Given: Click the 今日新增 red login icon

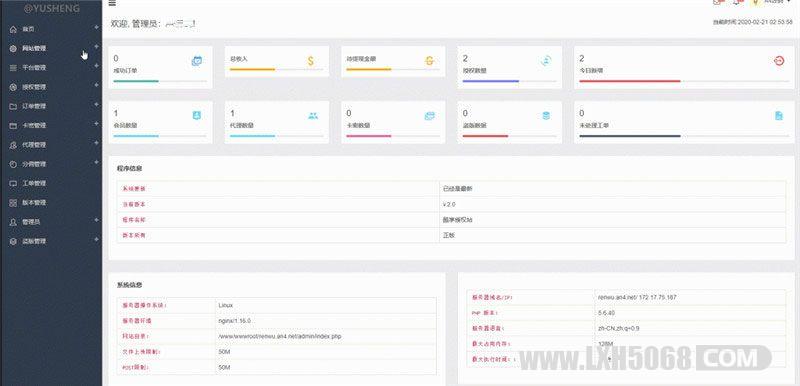Looking at the screenshot, I should (779, 61).
